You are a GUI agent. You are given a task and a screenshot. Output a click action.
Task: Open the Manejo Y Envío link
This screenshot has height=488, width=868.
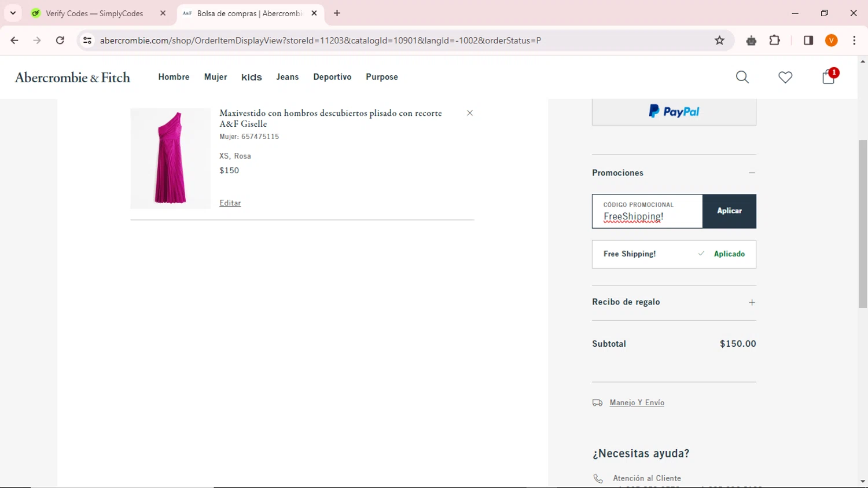tap(637, 403)
